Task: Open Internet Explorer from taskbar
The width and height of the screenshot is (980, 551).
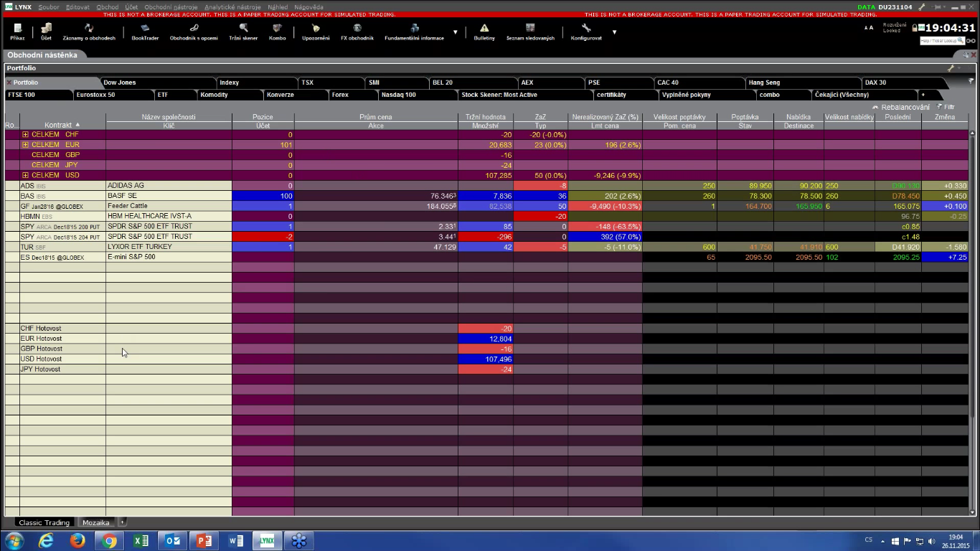Action: point(46,541)
